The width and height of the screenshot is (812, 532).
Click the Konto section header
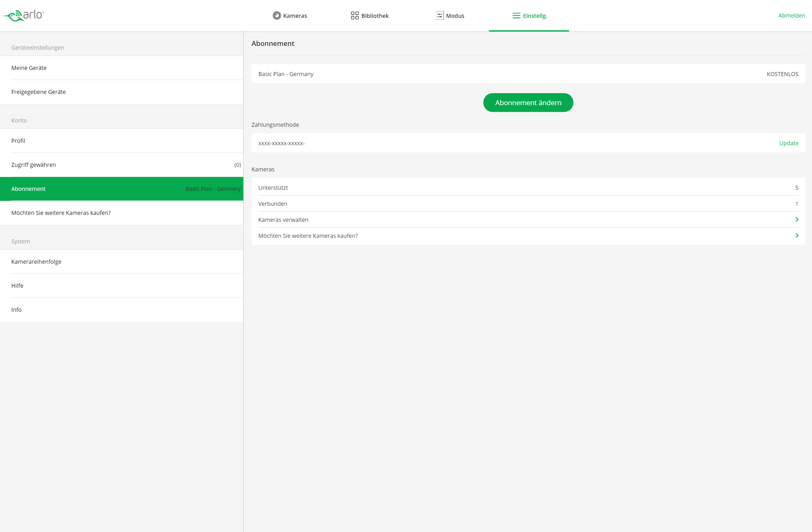click(x=19, y=120)
